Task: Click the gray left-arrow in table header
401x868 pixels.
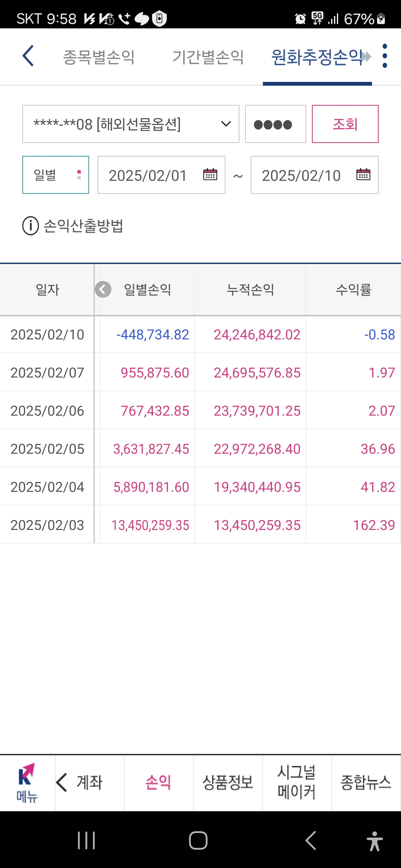Action: tap(103, 289)
